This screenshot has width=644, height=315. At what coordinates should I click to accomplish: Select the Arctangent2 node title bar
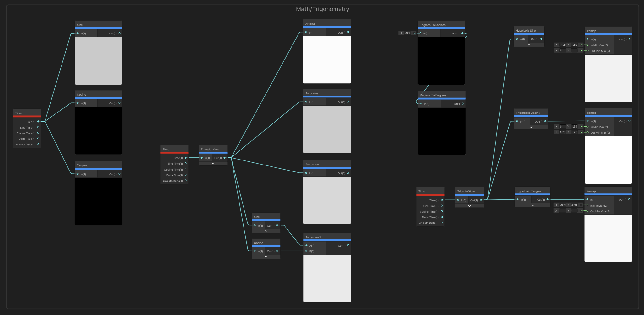tap(327, 237)
